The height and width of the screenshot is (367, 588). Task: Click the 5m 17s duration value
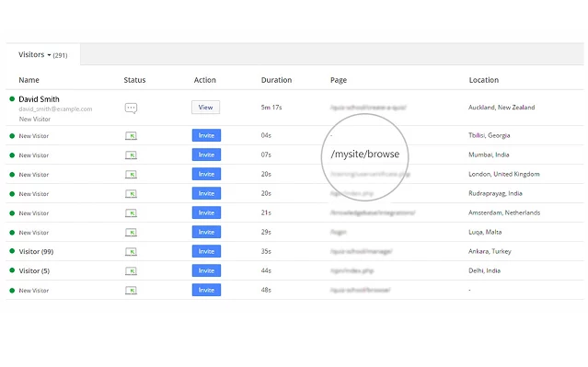271,108
